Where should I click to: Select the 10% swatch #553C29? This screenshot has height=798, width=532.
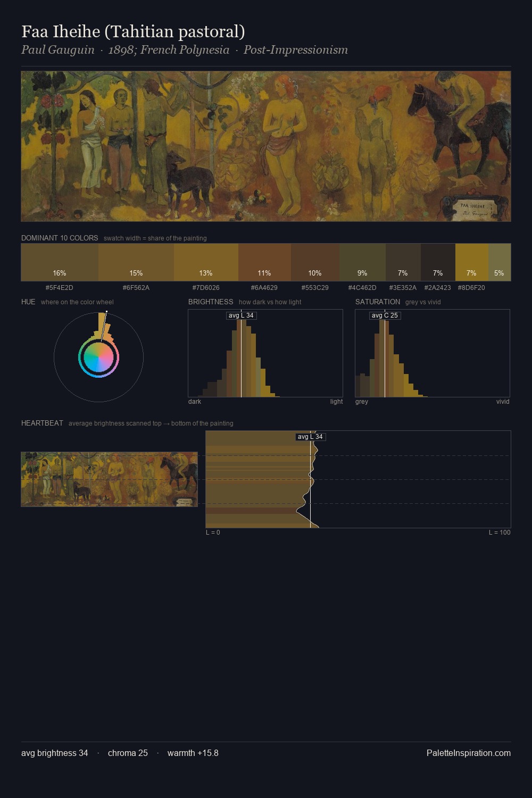coord(315,262)
